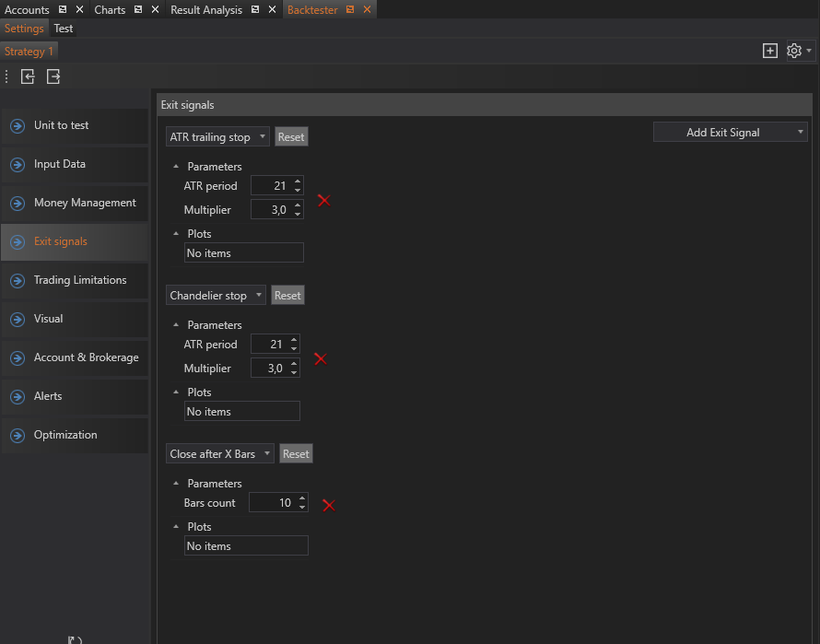
Task: Open the Add Exit Signal dropdown
Action: coord(730,133)
